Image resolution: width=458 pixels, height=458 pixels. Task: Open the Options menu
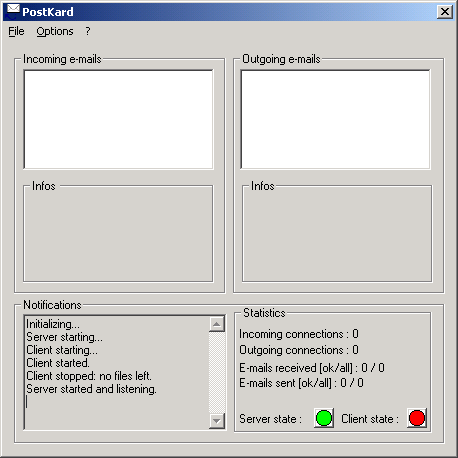point(55,31)
